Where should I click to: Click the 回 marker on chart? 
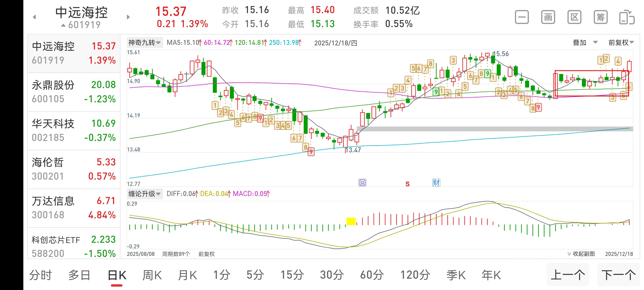(x=362, y=183)
